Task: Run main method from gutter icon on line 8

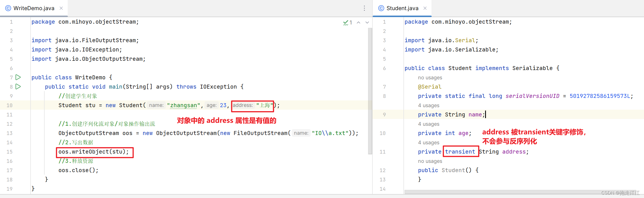Action: tap(18, 87)
